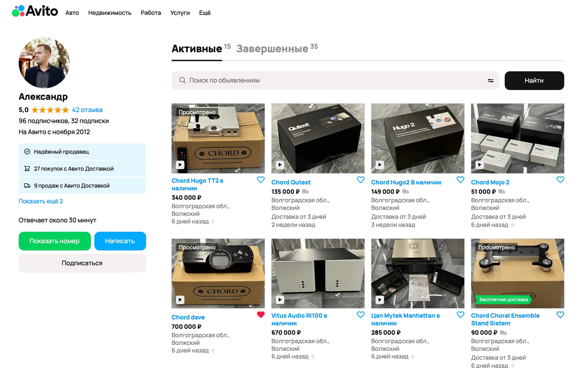This screenshot has width=588, height=368.
Task: Click the Авито Доставка purchases cart icon
Action: click(x=27, y=169)
